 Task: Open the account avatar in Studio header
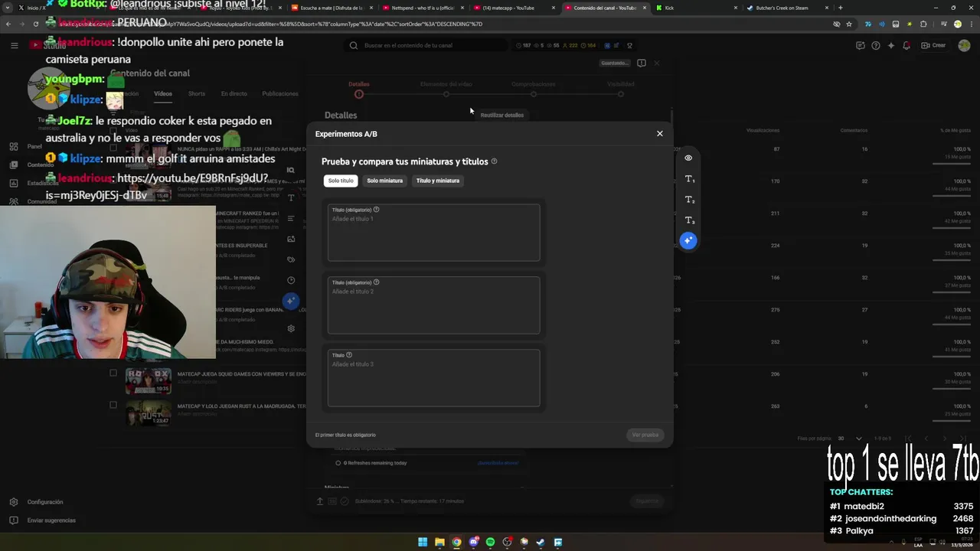[x=963, y=45]
